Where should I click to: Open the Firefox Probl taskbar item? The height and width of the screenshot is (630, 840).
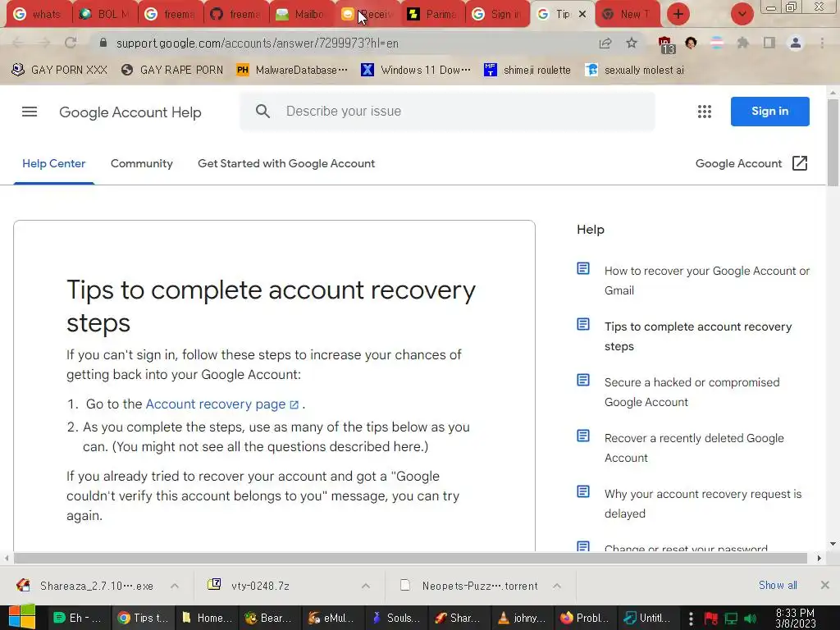tap(586, 618)
